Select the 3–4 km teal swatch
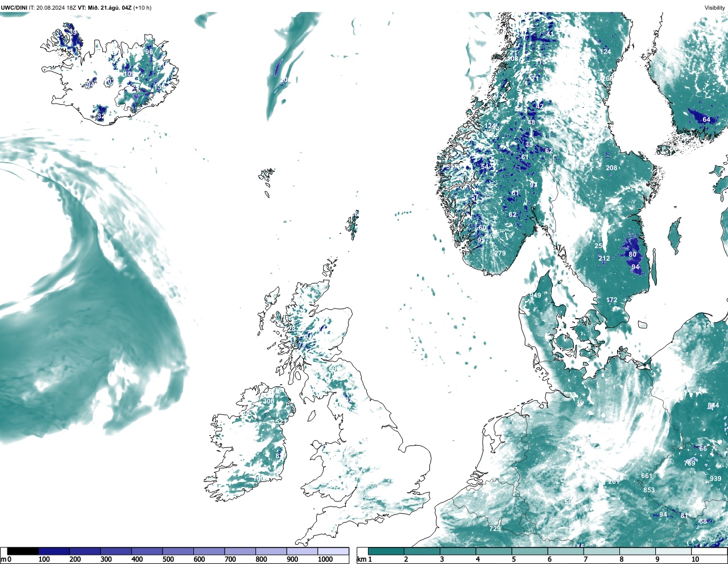The width and height of the screenshot is (728, 564). pyautogui.click(x=458, y=551)
